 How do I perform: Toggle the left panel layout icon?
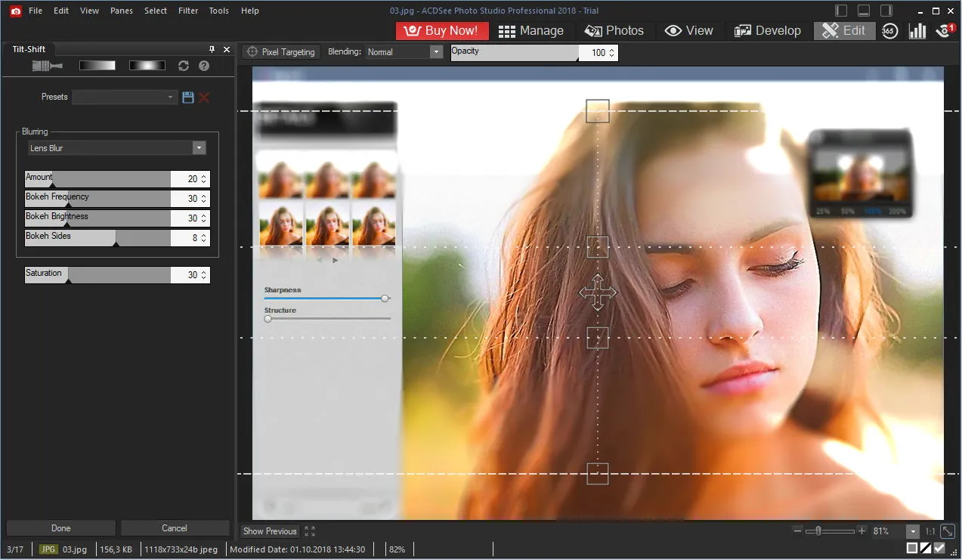pos(842,11)
